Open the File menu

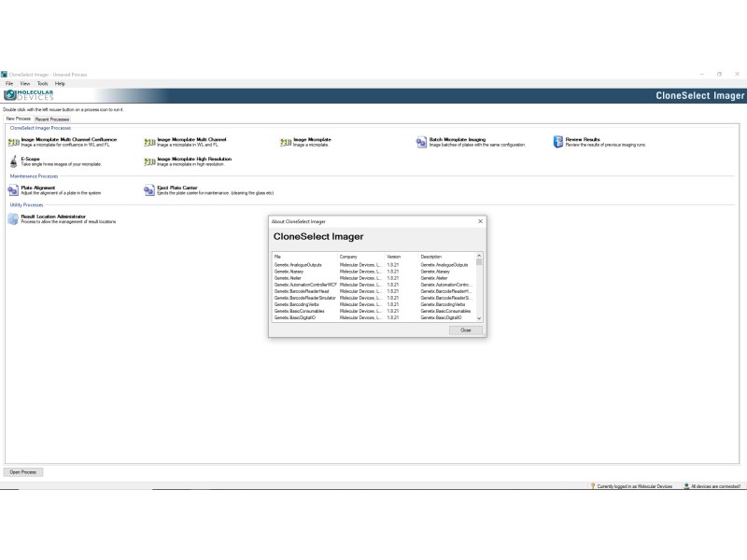click(9, 83)
